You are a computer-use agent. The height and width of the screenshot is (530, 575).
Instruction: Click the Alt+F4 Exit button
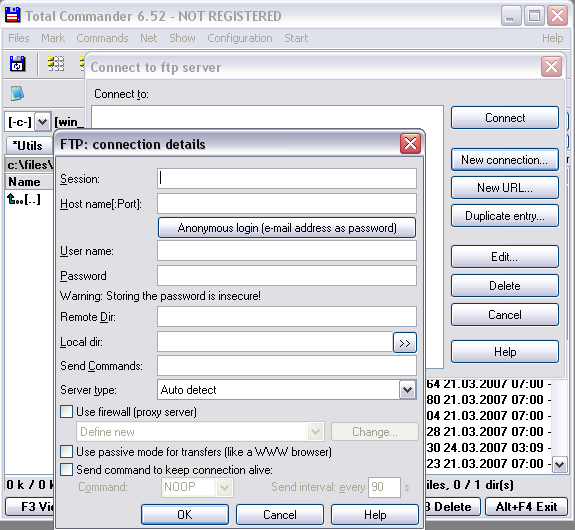[527, 507]
